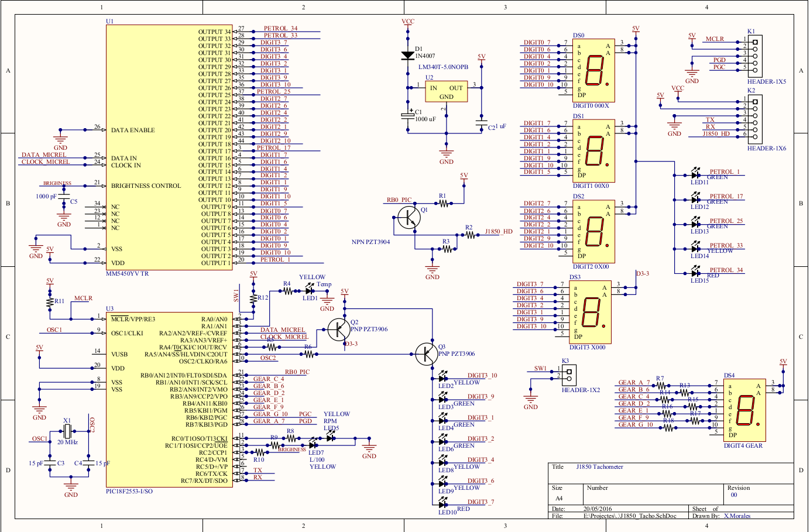This screenshot has width=810, height=532.
Task: Select the D1 1N4007 diode symbol
Action: (x=408, y=56)
